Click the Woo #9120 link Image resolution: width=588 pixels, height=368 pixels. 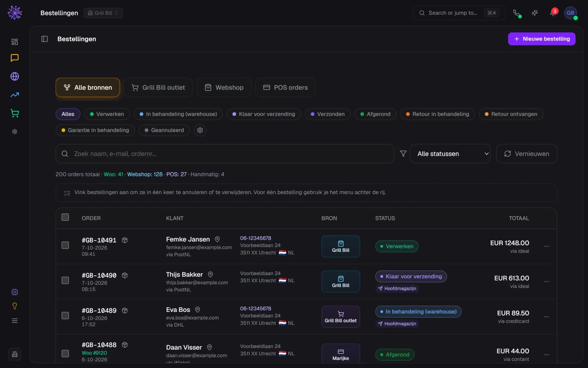[x=94, y=353]
